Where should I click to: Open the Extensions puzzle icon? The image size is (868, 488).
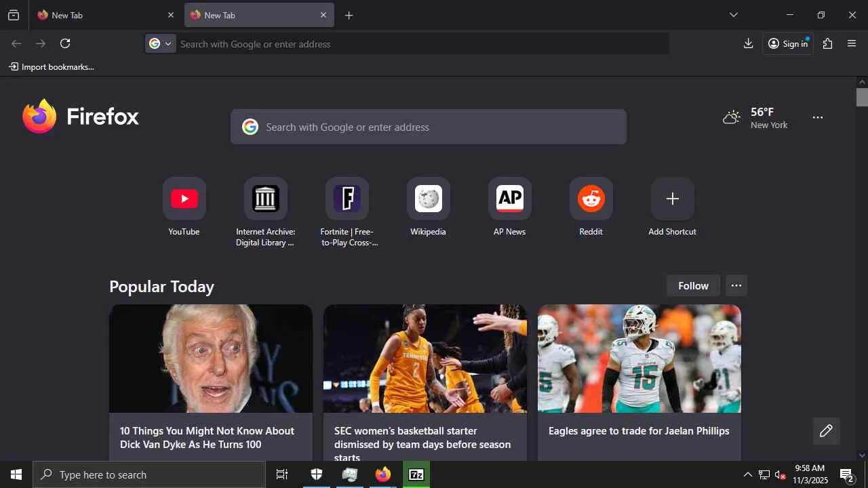[x=828, y=43]
